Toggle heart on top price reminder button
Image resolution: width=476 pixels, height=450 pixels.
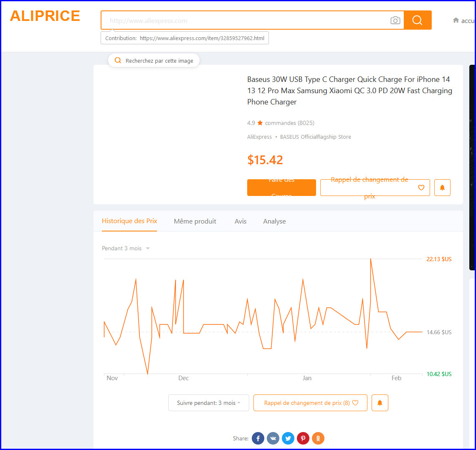[x=421, y=188]
